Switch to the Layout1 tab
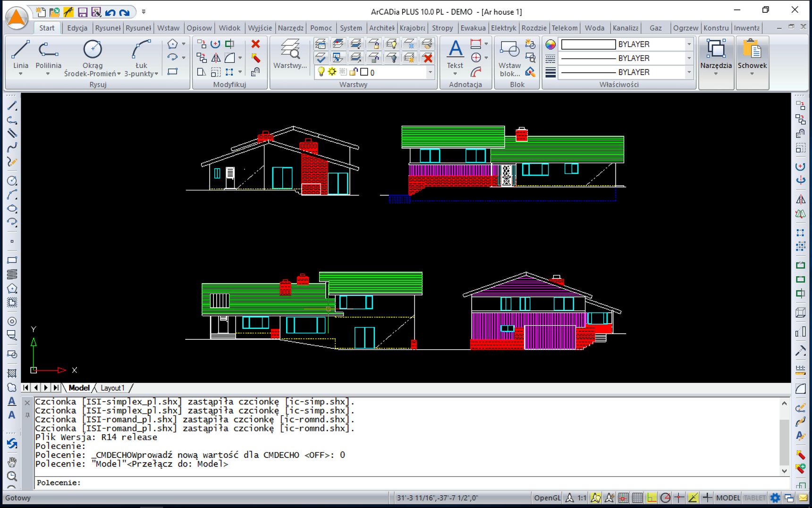The height and width of the screenshot is (508, 812). [113, 388]
